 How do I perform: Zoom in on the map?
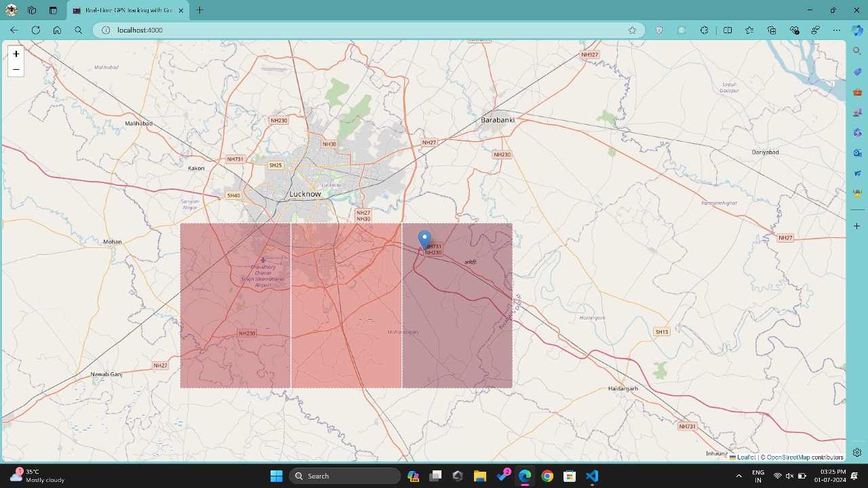[x=16, y=54]
